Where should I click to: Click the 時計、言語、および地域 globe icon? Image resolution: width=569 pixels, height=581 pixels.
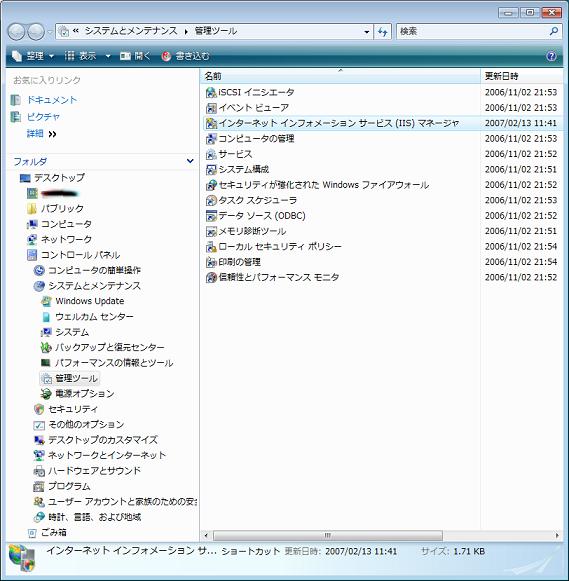pyautogui.click(x=39, y=517)
